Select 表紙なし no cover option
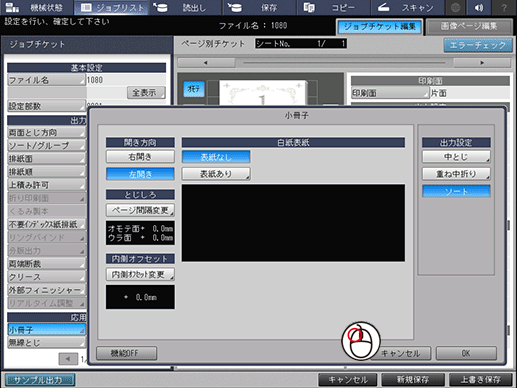517x388 pixels. coord(216,156)
